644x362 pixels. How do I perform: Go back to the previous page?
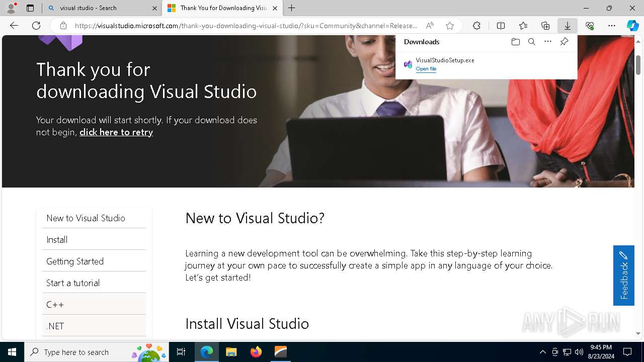tap(14, 26)
